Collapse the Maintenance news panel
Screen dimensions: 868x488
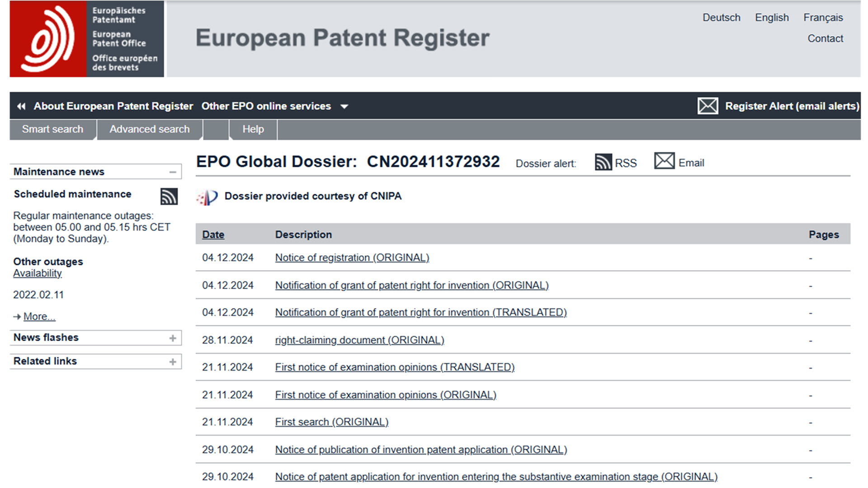click(172, 172)
